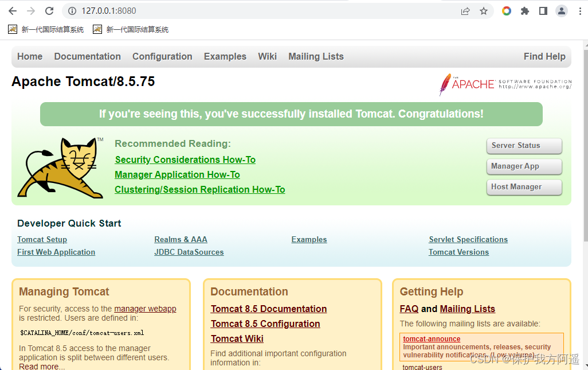Viewport: 588px width, 370px height.
Task: Toggle the browser side panel icon
Action: click(543, 11)
